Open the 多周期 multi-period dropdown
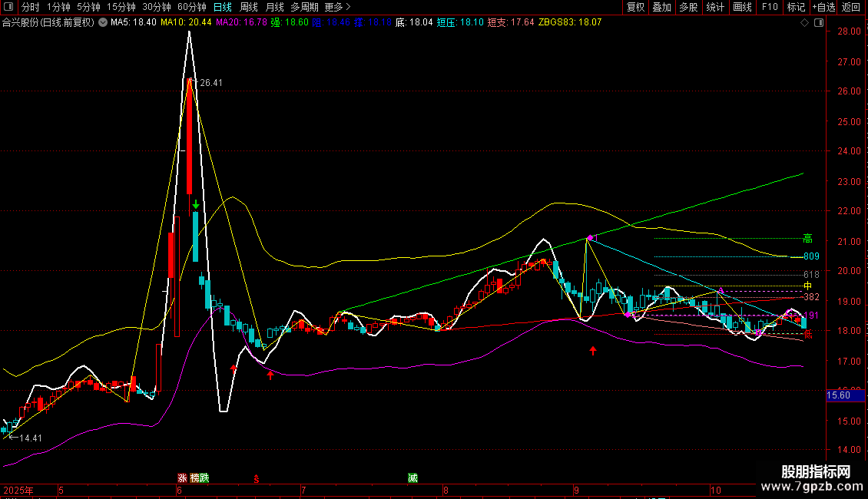 tap(303, 7)
